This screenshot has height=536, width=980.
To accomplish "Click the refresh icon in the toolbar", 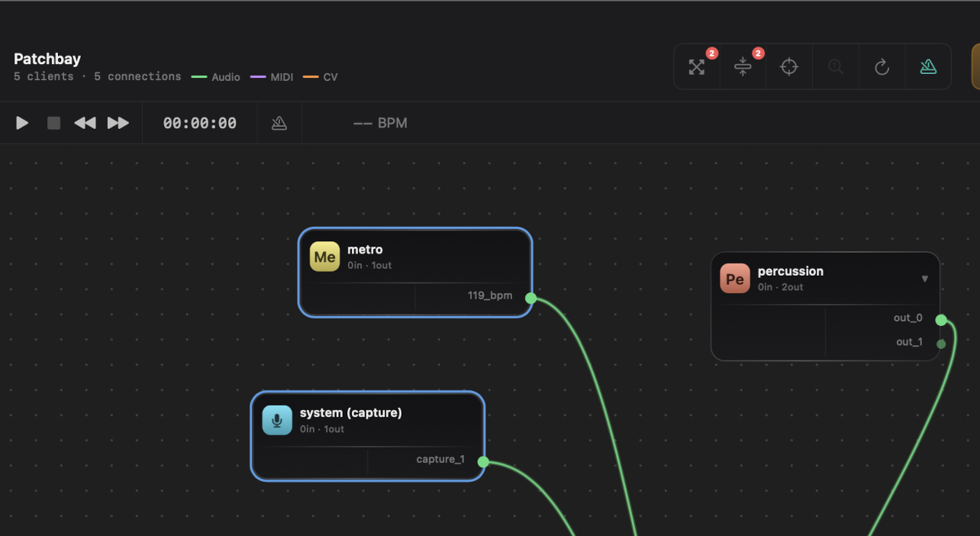I will (882, 66).
